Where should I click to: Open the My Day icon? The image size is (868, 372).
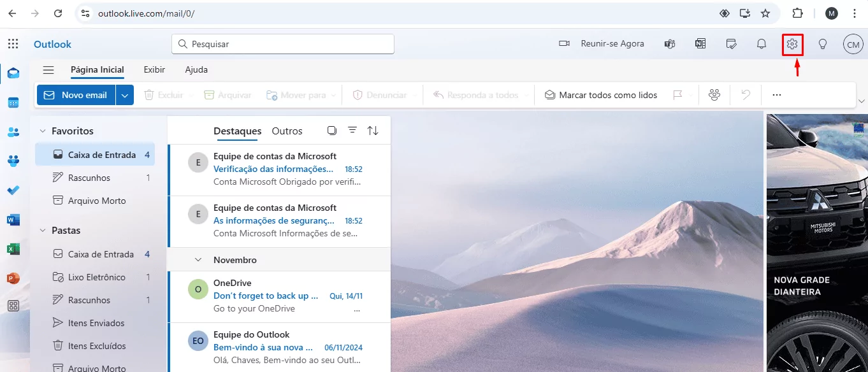point(732,44)
